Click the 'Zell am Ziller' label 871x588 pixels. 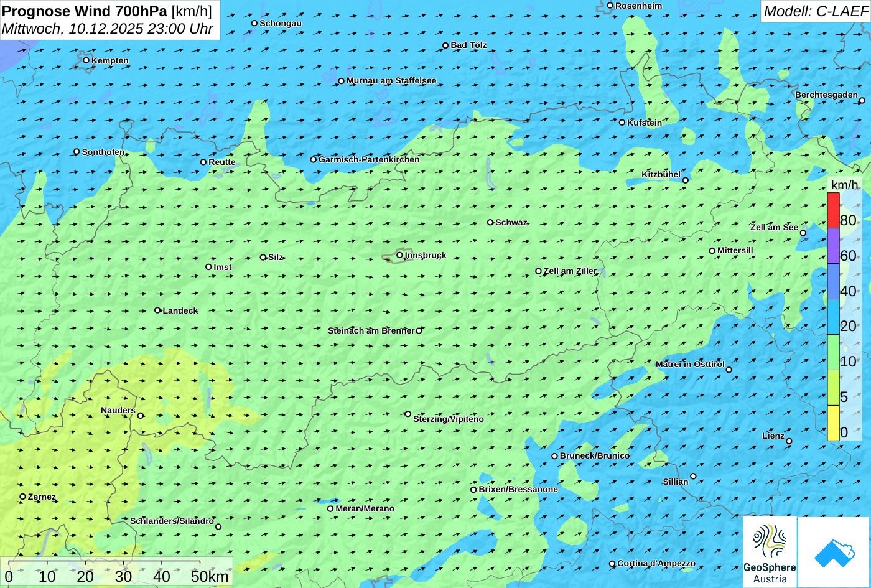coord(570,271)
